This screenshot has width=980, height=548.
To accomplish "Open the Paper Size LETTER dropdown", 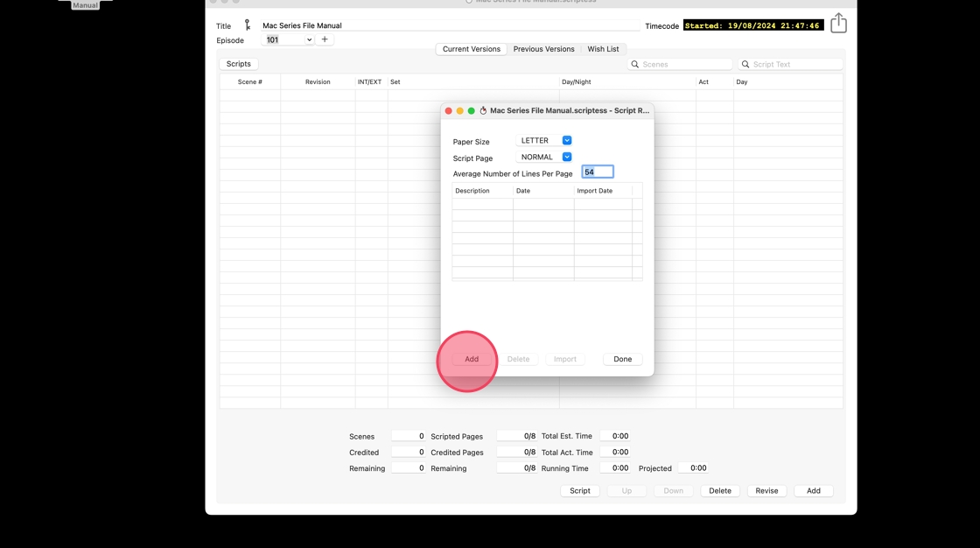I will (567, 140).
